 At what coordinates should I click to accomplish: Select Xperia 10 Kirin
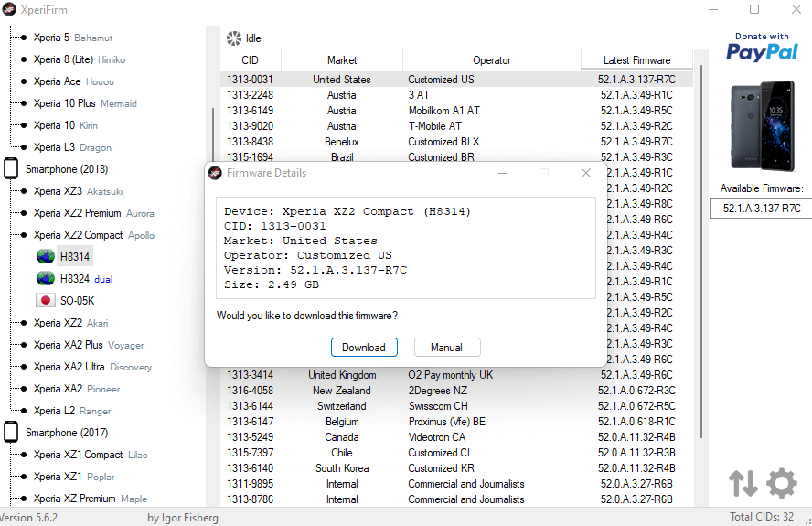pyautogui.click(x=65, y=125)
